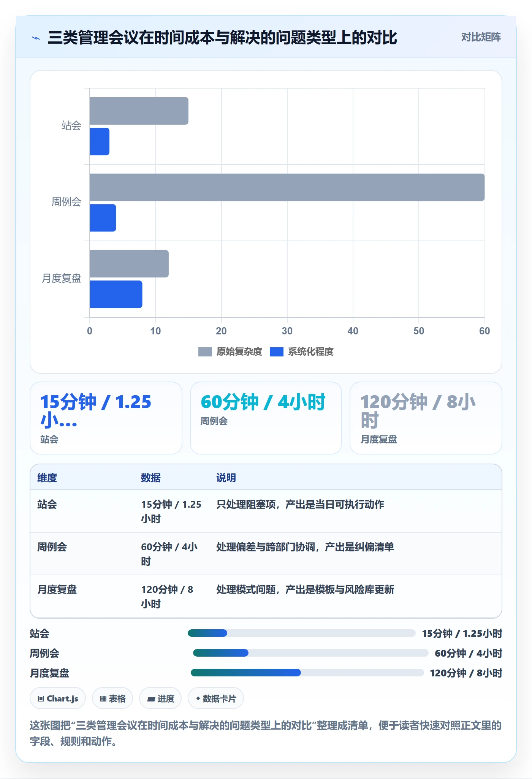Open the 60分钟 / 4小时 周例会 data card
Viewport: 532px width, 779px height.
pyautogui.click(x=266, y=418)
